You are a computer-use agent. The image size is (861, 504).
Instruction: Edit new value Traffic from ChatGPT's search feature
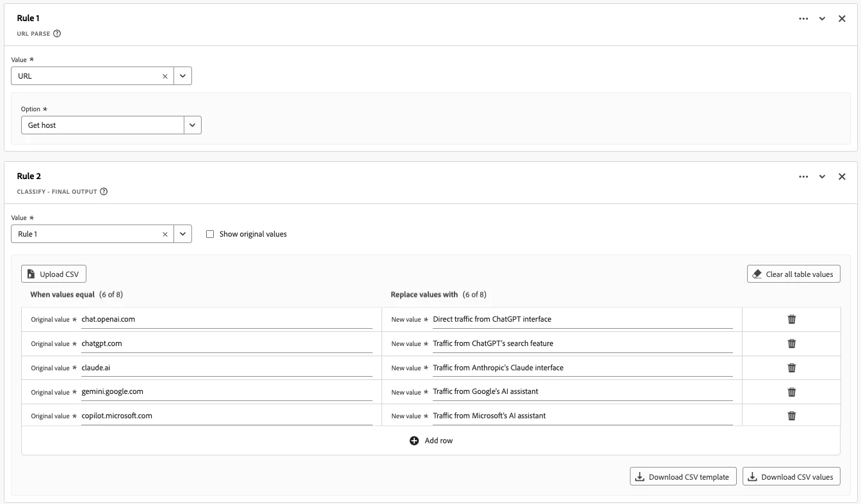pos(583,343)
